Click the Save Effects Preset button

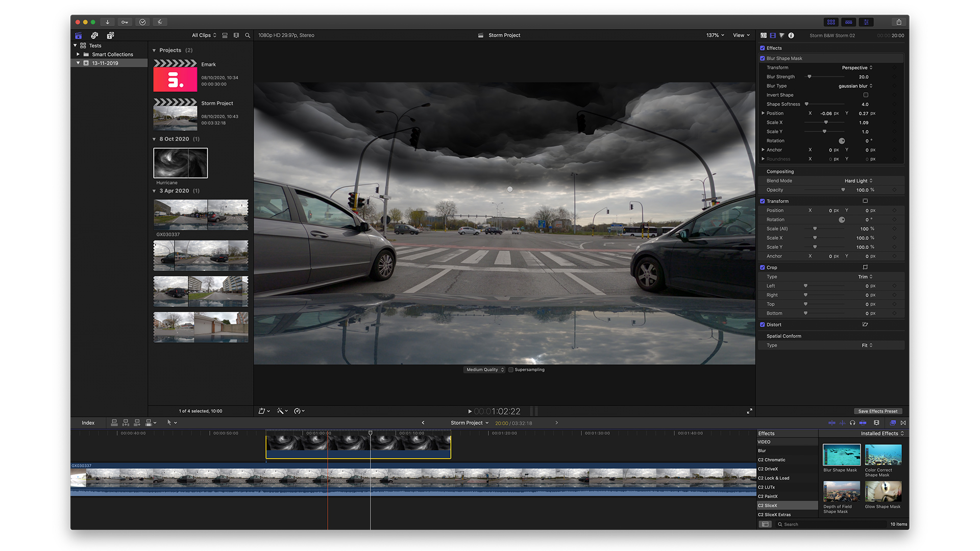click(877, 411)
